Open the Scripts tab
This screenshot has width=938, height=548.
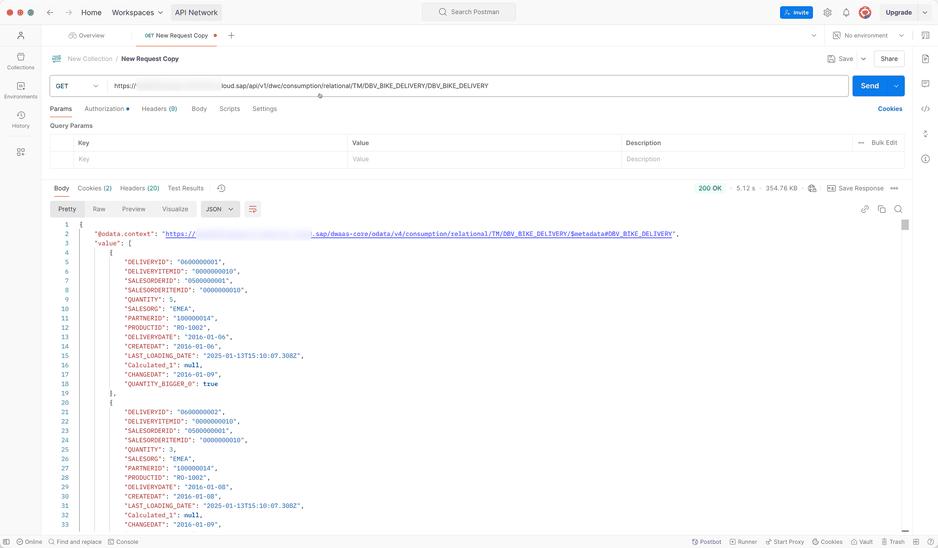point(230,109)
